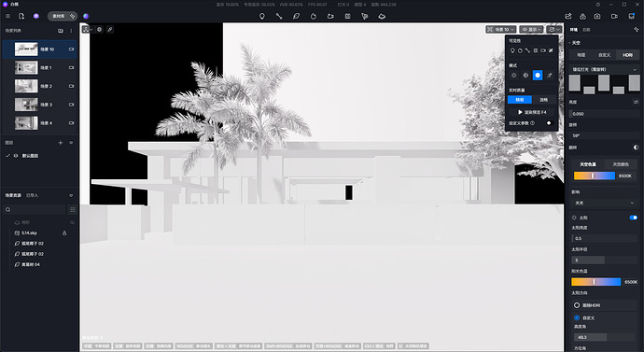
Task: Open the 场景 10 dropdown in the viewport
Action: [x=500, y=30]
